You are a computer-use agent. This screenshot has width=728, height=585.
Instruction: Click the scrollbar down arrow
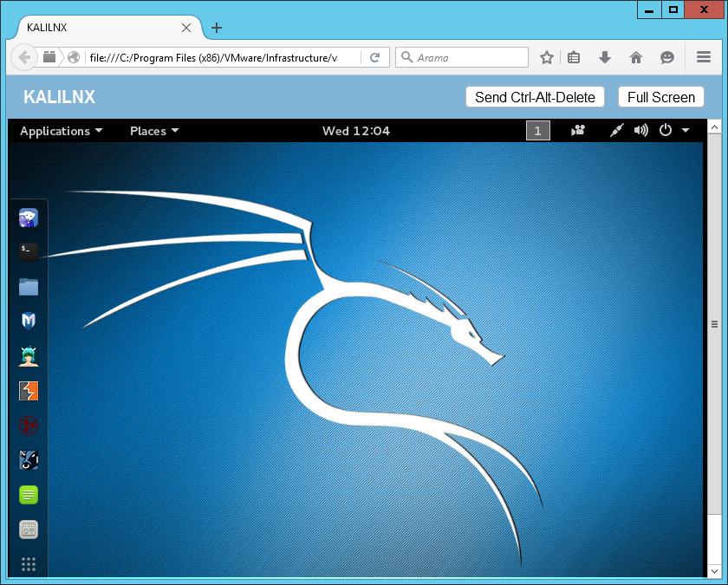click(714, 571)
